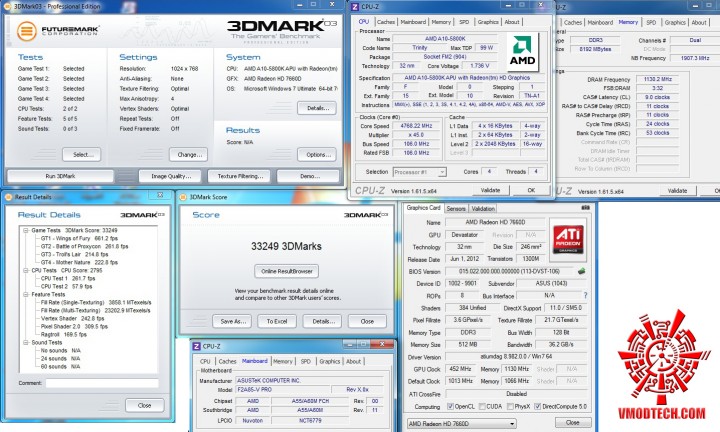Switch to SPD tab in main CPU-Z window
Image resolution: width=720 pixels, height=432 pixels.
tap(464, 22)
